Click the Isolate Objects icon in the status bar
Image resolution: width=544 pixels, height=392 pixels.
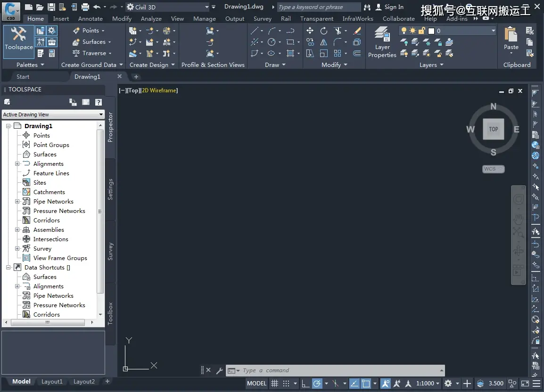(x=512, y=384)
